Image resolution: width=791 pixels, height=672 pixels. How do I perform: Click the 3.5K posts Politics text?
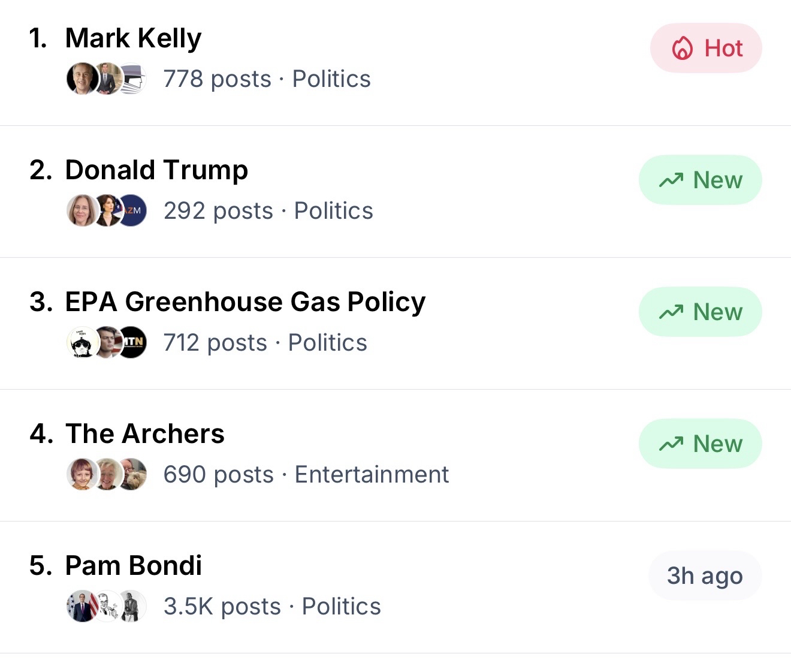tap(272, 607)
